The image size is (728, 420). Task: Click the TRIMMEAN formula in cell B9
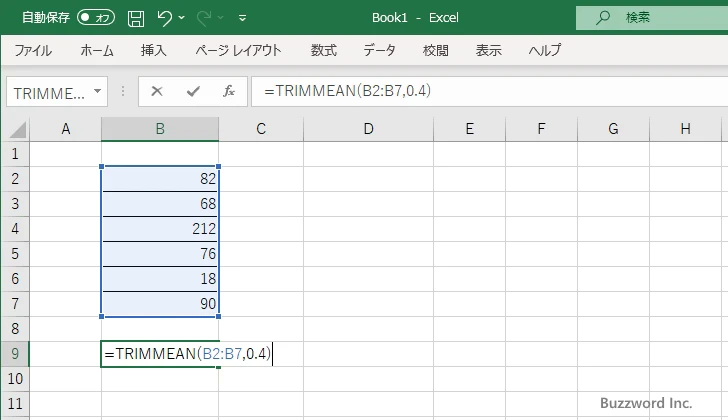pos(188,354)
